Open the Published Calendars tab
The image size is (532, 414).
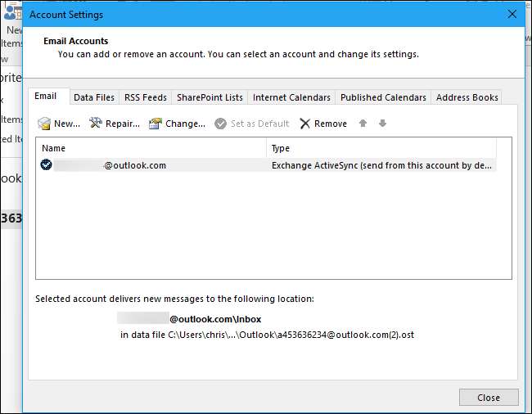[x=383, y=97]
